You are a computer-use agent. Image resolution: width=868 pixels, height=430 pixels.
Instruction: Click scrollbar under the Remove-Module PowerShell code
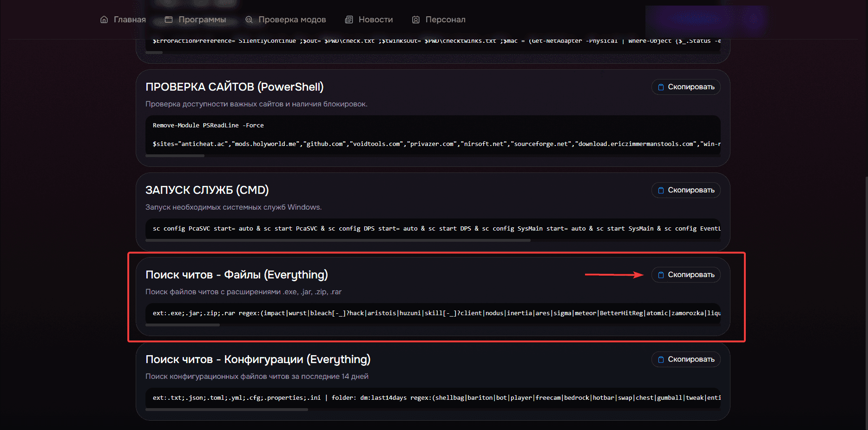click(175, 156)
